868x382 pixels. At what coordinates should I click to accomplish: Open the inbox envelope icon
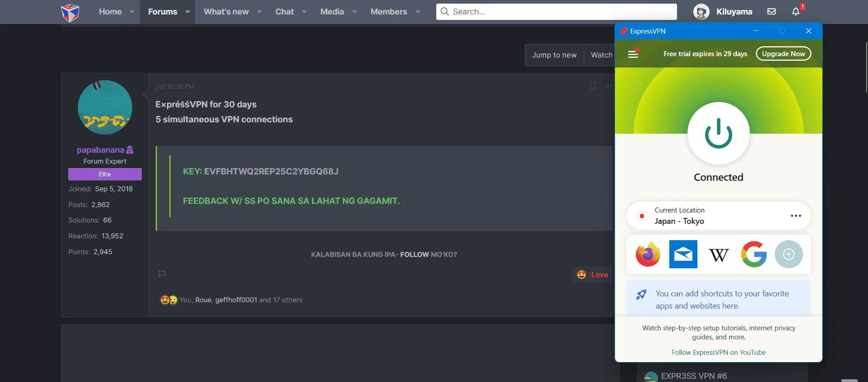click(x=772, y=12)
